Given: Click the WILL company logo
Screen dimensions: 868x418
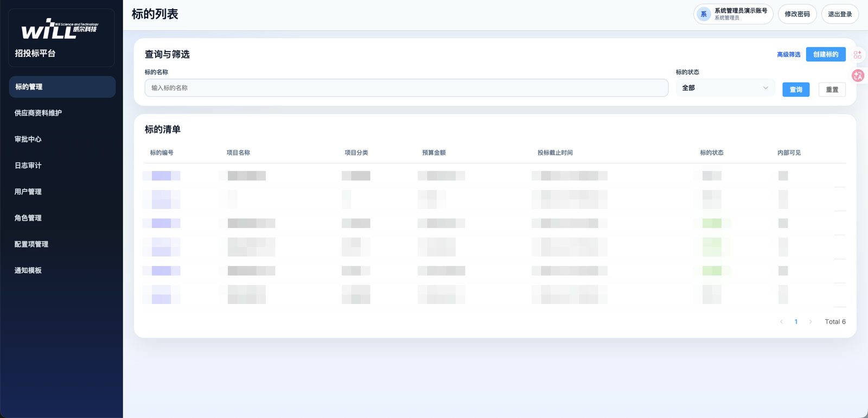Looking at the screenshot, I should click(60, 29).
